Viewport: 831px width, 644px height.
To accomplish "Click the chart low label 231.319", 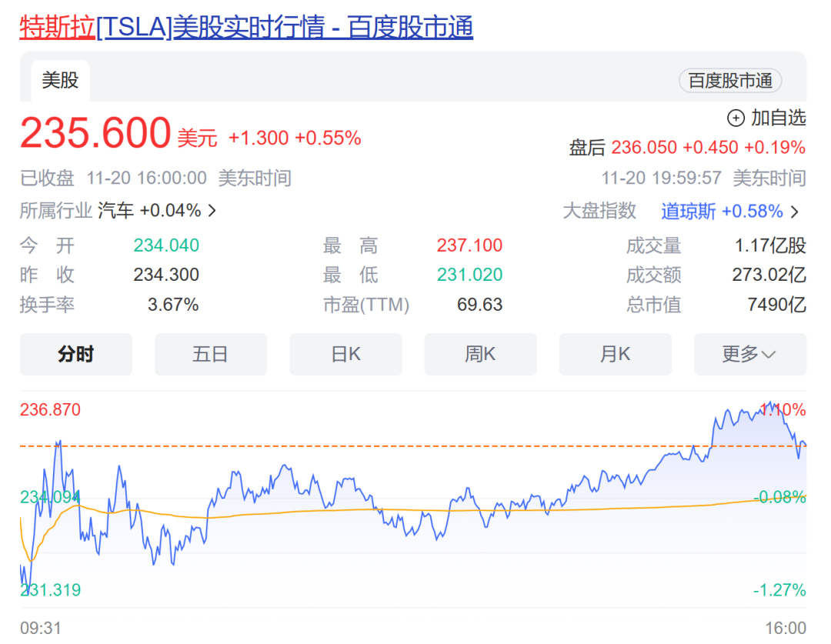I will 50,590.
